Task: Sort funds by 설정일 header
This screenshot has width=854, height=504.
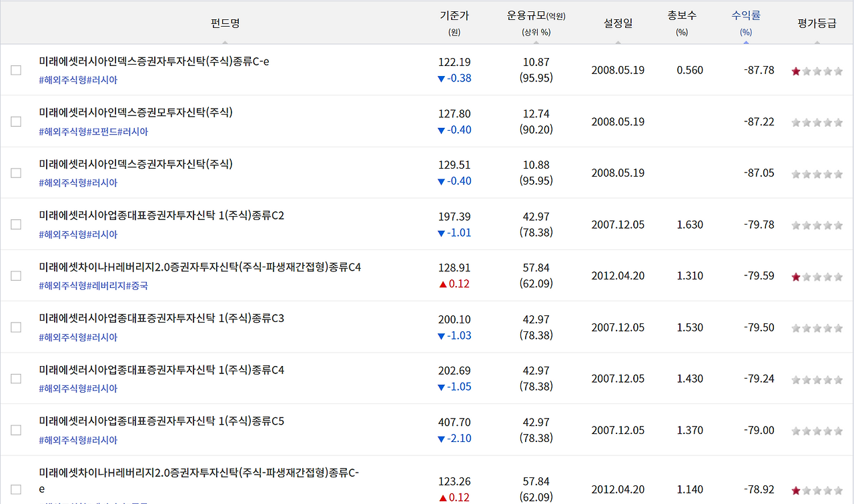Action: click(x=618, y=23)
